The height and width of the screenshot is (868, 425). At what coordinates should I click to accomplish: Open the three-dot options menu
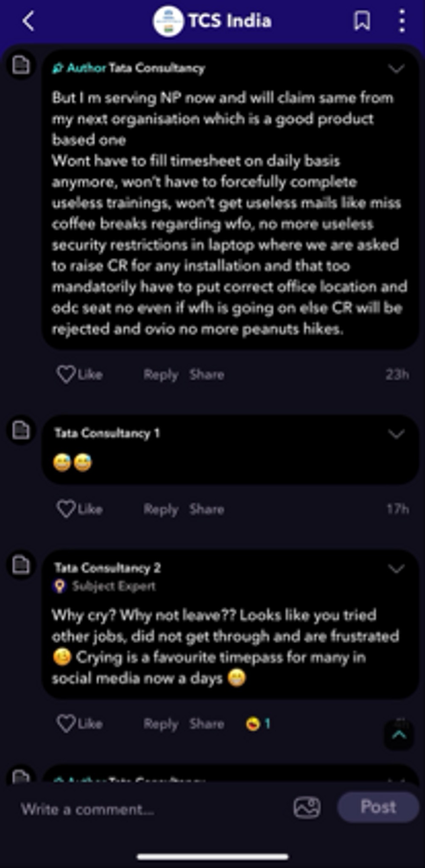click(x=401, y=21)
